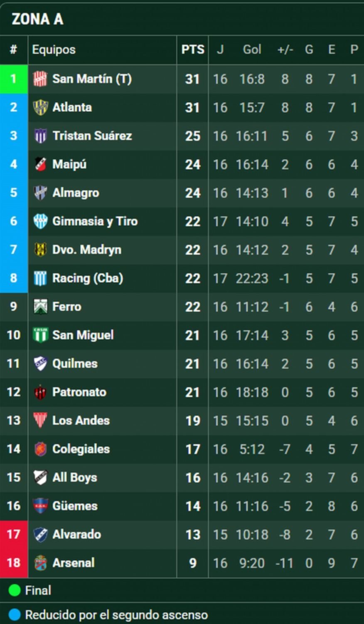Viewport: 364px width, 624px height.
Task: Click the Arsenal team crest
Action: tap(40, 563)
